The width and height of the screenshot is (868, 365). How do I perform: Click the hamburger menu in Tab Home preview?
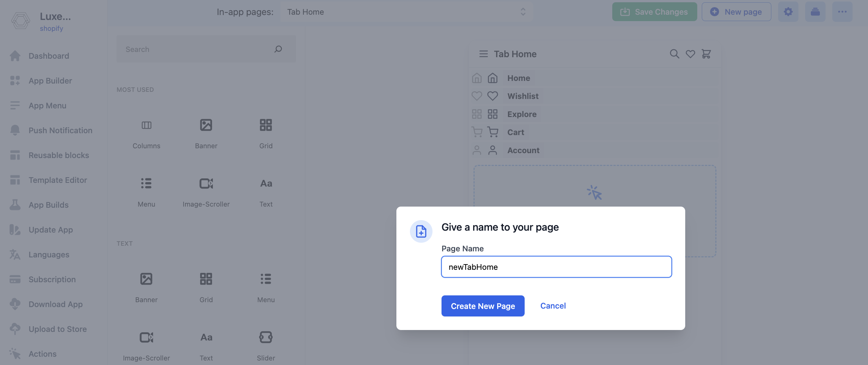pyautogui.click(x=483, y=54)
